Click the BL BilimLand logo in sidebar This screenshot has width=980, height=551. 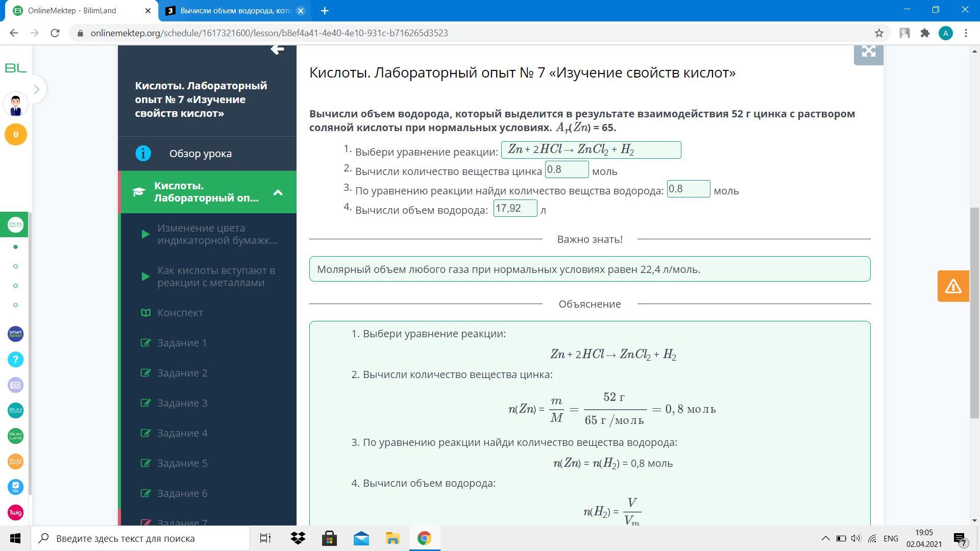(15, 68)
